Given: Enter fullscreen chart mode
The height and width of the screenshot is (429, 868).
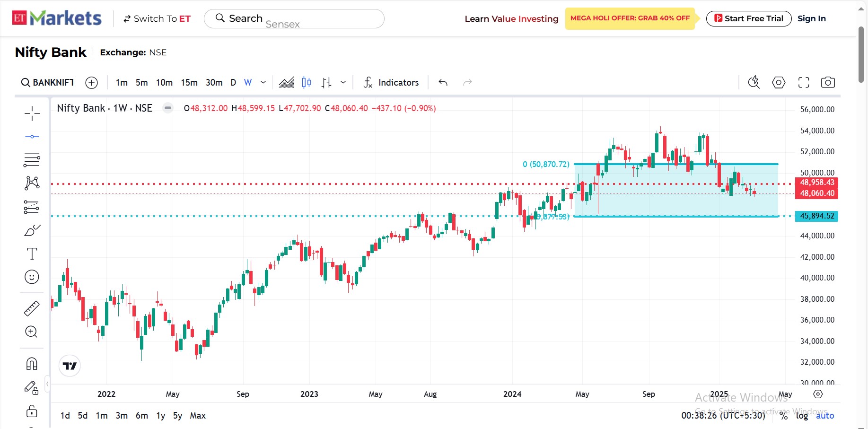Looking at the screenshot, I should 803,82.
